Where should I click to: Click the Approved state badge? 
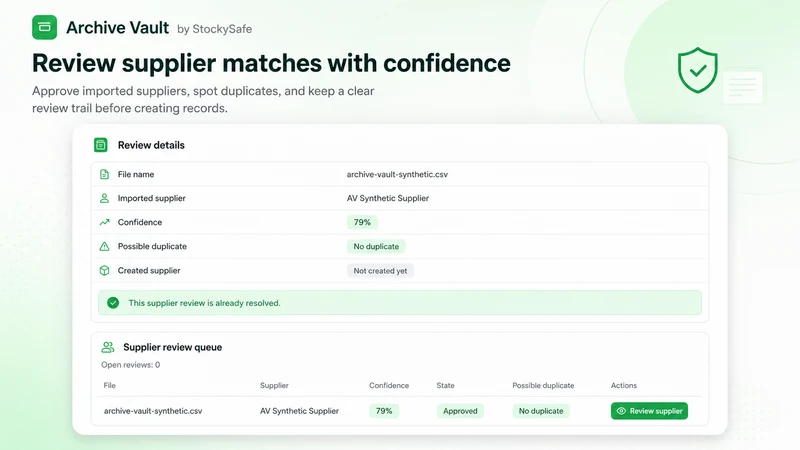(460, 411)
